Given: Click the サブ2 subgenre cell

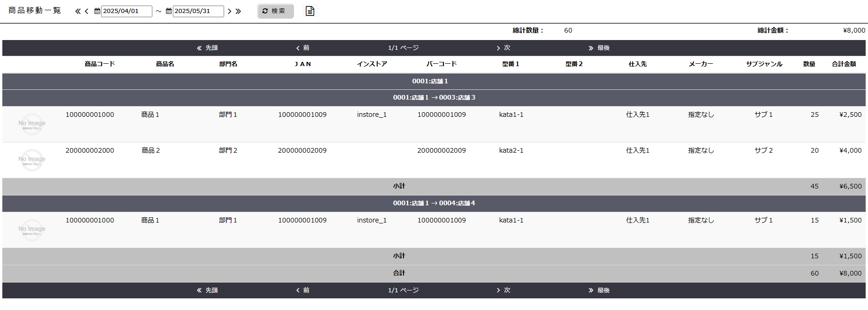Looking at the screenshot, I should 764,150.
